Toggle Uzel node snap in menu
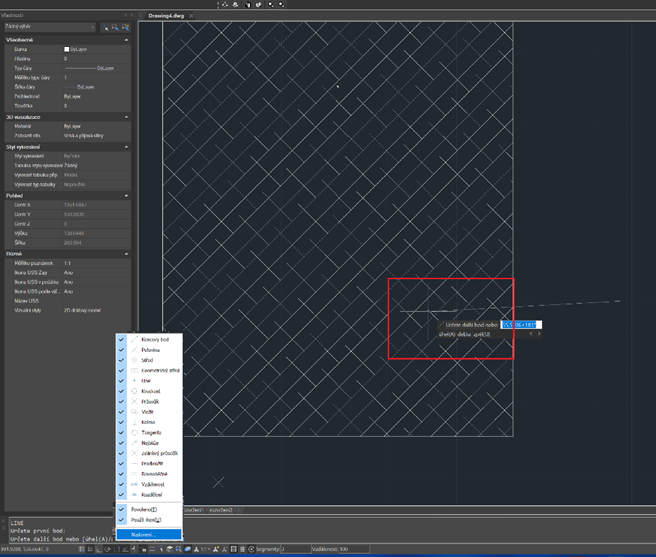 coord(149,381)
